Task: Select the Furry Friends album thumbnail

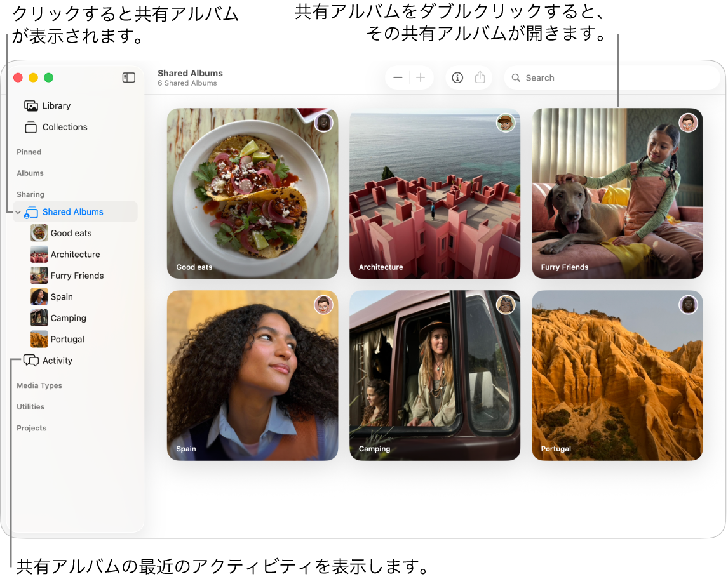Action: tap(617, 194)
